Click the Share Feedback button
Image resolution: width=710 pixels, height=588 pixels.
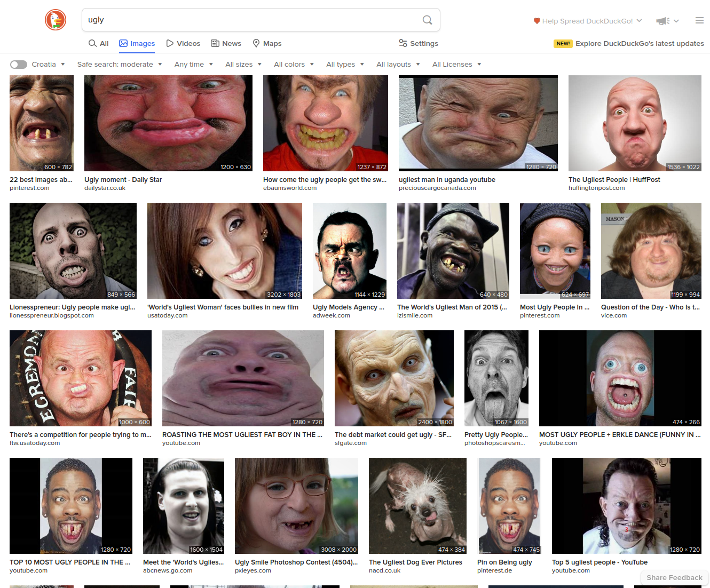tap(674, 577)
